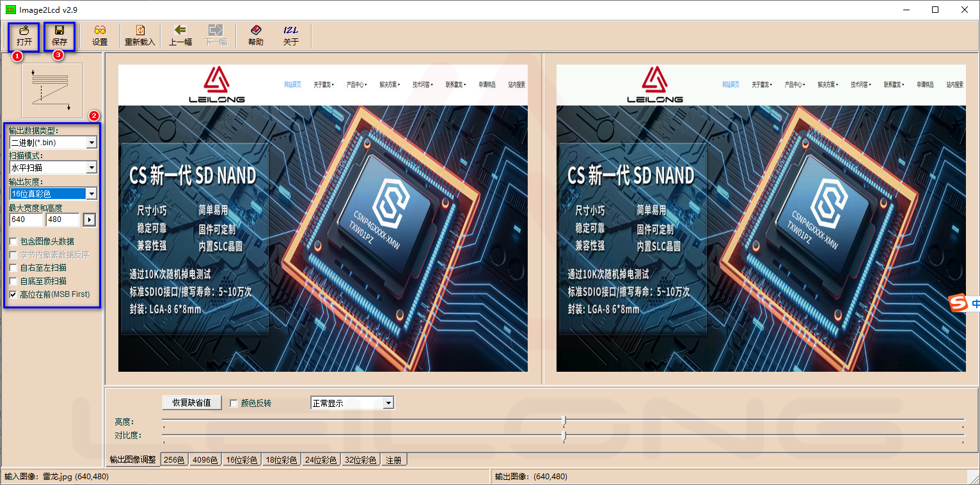Screen dimensions: 980x485
Task: Open the 注册 tab
Action: pos(393,459)
